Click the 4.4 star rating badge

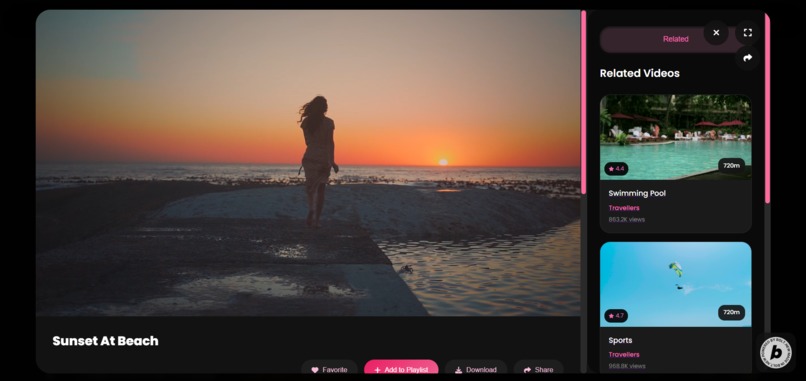[x=616, y=169]
